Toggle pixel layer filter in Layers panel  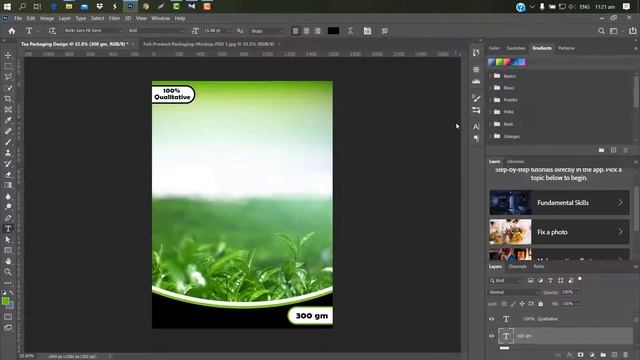(x=530, y=280)
